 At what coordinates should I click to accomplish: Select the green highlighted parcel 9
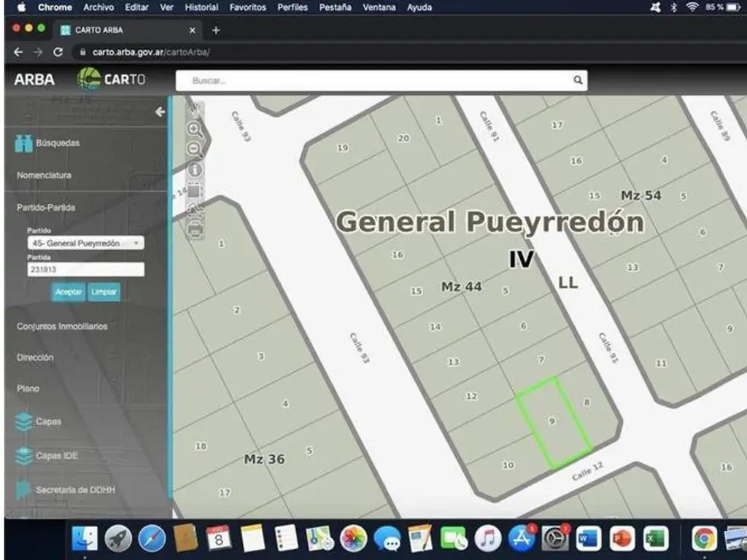click(554, 422)
